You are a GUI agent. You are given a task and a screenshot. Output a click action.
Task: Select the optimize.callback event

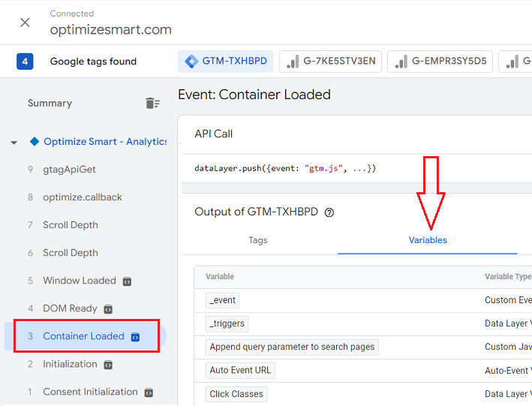[x=83, y=197]
